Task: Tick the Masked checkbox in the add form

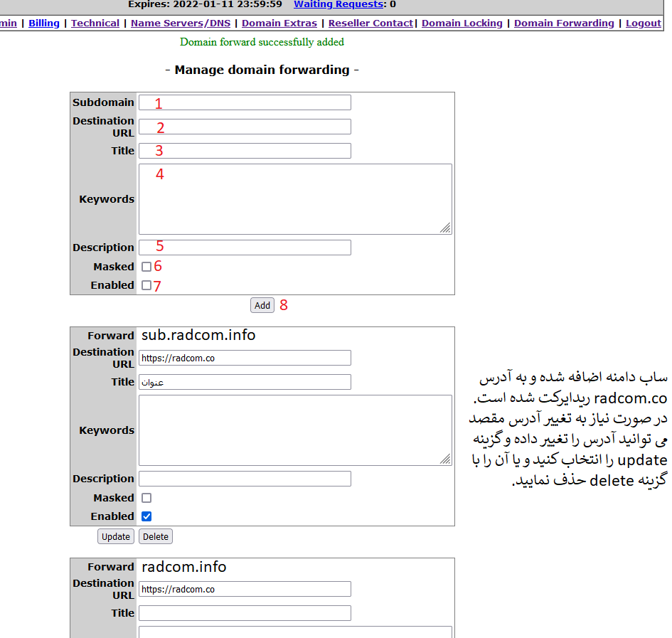Action: [x=146, y=267]
